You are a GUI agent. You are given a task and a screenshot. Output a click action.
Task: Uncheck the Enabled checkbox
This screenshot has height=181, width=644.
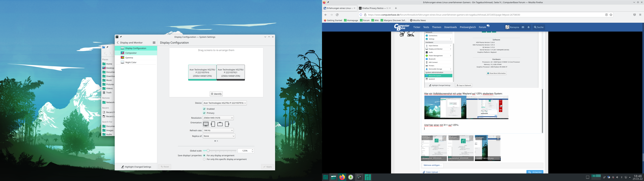(x=204, y=109)
